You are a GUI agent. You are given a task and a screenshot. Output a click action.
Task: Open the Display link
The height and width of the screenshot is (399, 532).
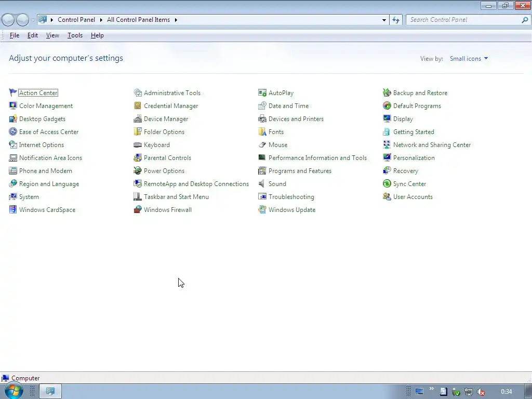pyautogui.click(x=403, y=119)
